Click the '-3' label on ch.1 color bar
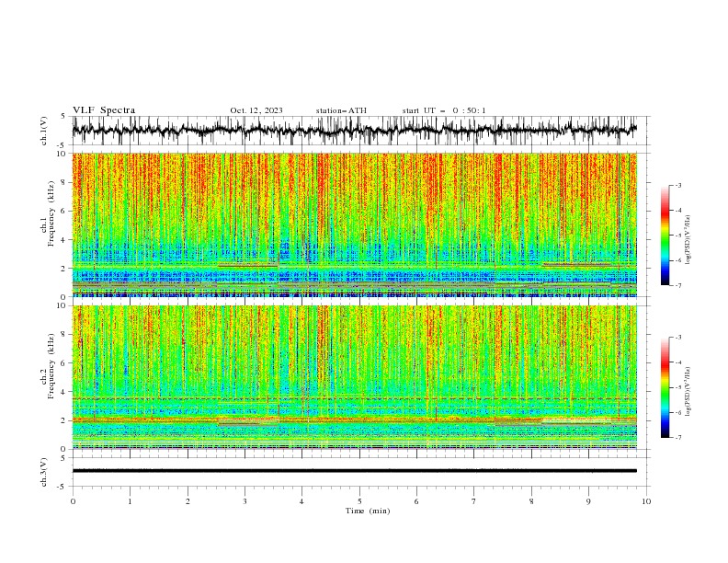Screen dimensions: 728x563 coord(677,185)
